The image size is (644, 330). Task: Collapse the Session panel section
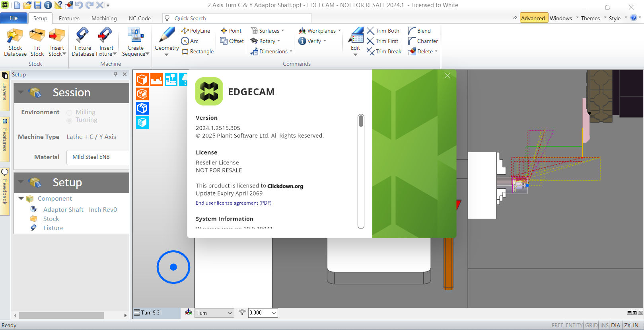click(21, 92)
